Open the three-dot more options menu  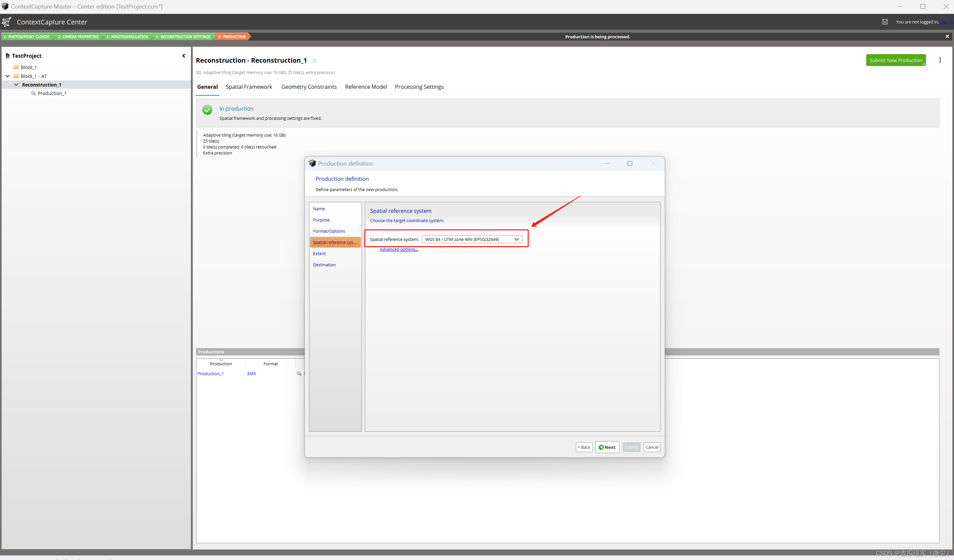click(x=939, y=60)
